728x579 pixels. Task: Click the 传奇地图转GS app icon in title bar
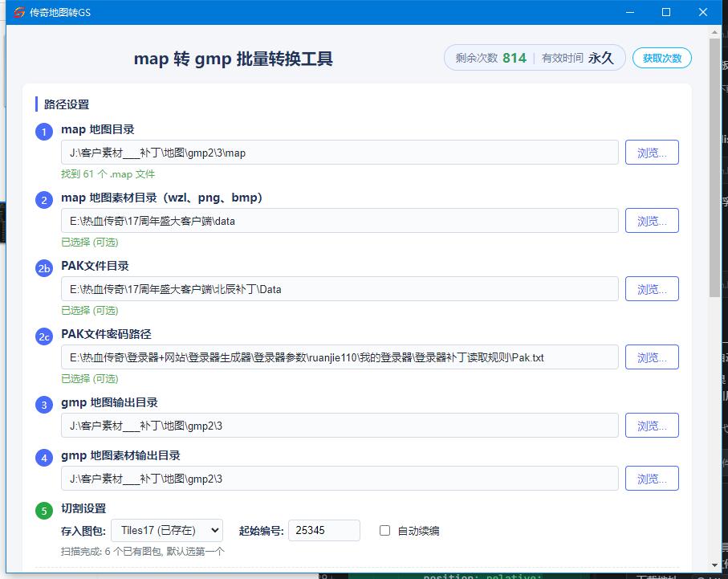(19, 12)
